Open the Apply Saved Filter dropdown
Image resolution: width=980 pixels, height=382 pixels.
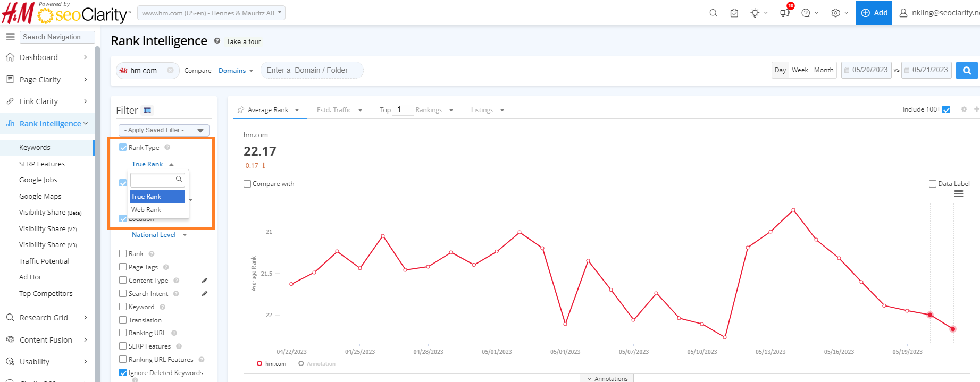pyautogui.click(x=164, y=130)
